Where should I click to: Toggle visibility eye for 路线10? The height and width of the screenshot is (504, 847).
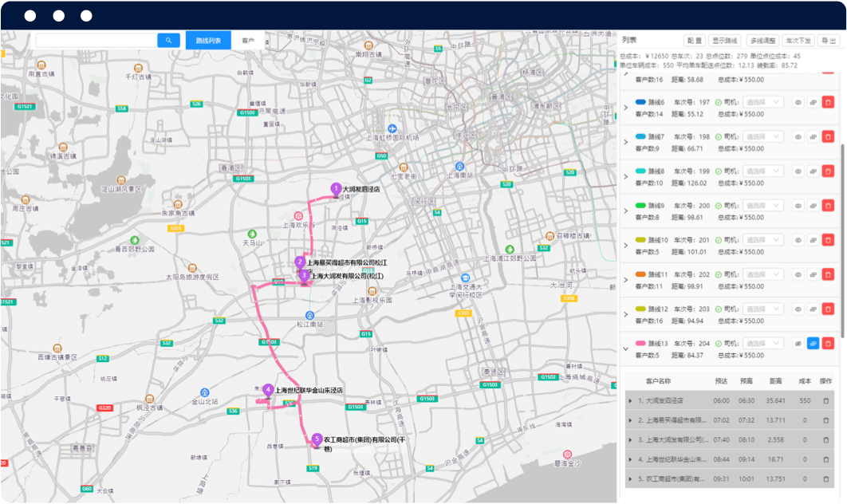click(798, 240)
